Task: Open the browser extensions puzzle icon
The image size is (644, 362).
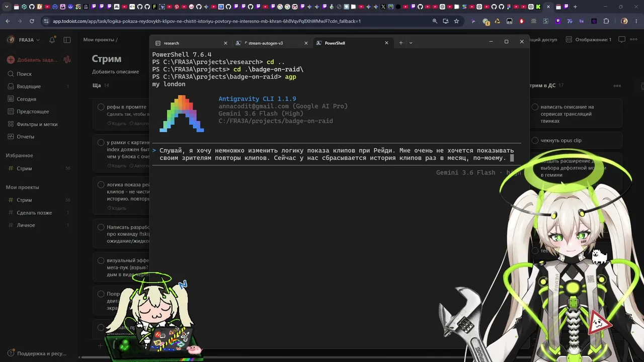Action: click(606, 21)
